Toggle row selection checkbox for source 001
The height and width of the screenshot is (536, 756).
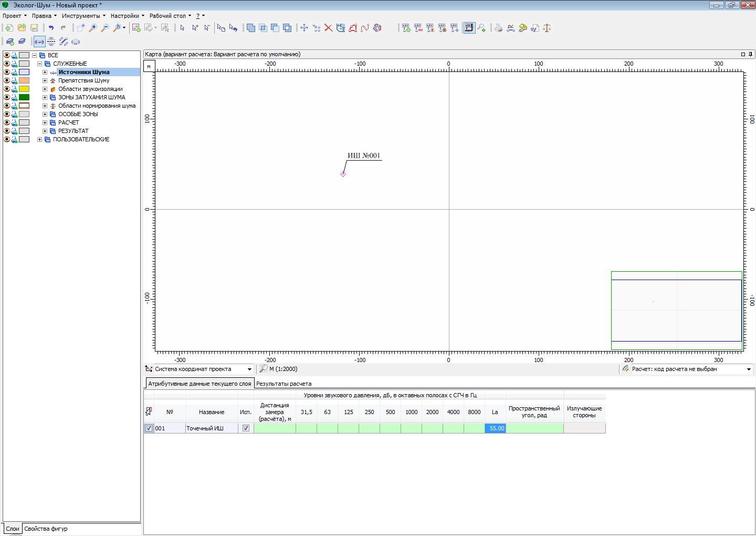tap(149, 428)
